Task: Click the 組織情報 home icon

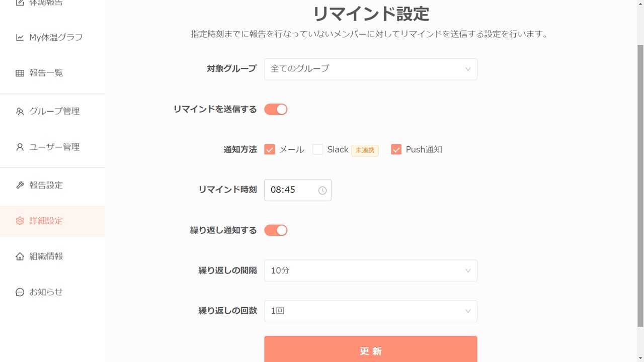Action: (x=20, y=256)
